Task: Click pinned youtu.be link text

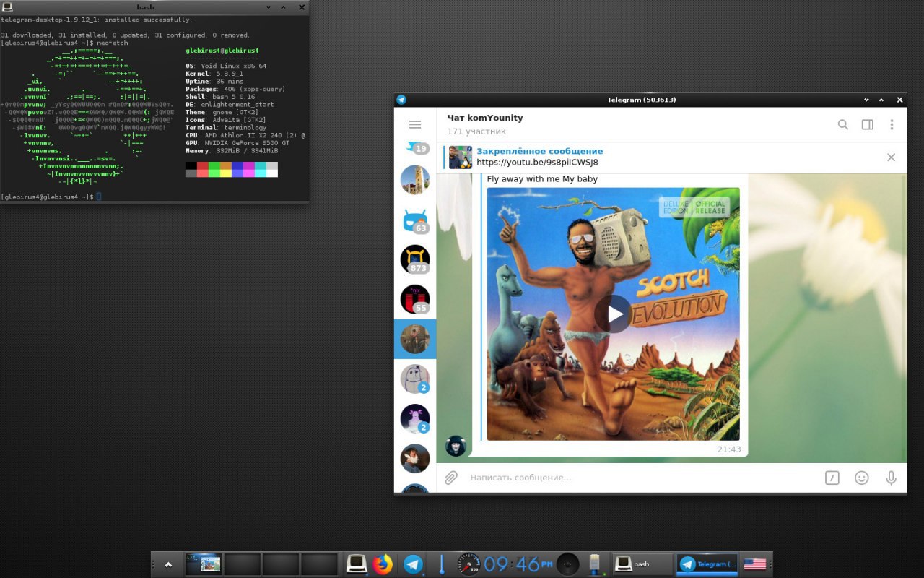Action: (x=537, y=163)
